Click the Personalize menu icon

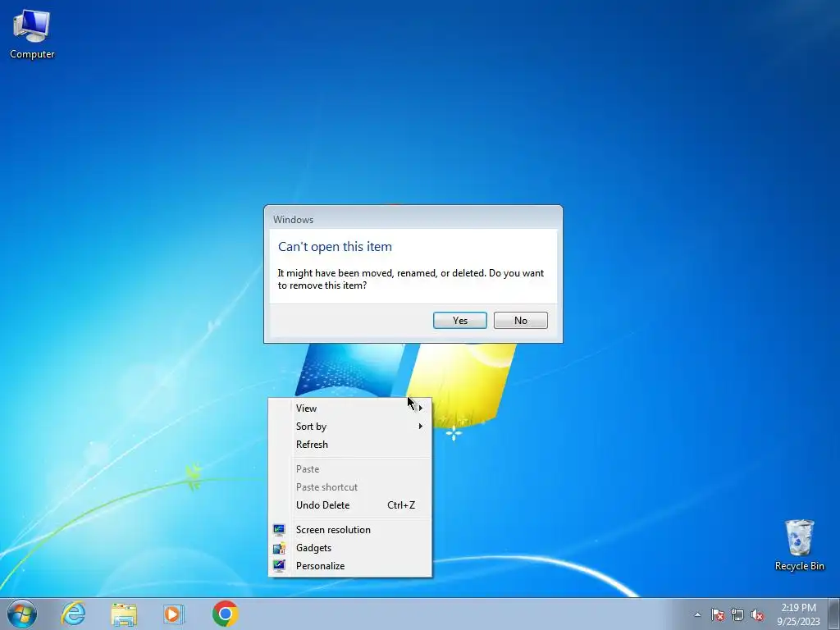point(279,566)
